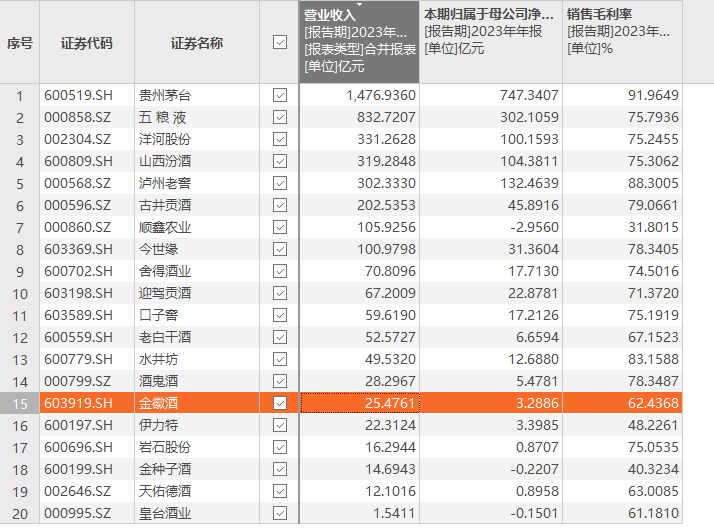Toggle checkbox in 水井坊 row

click(280, 359)
